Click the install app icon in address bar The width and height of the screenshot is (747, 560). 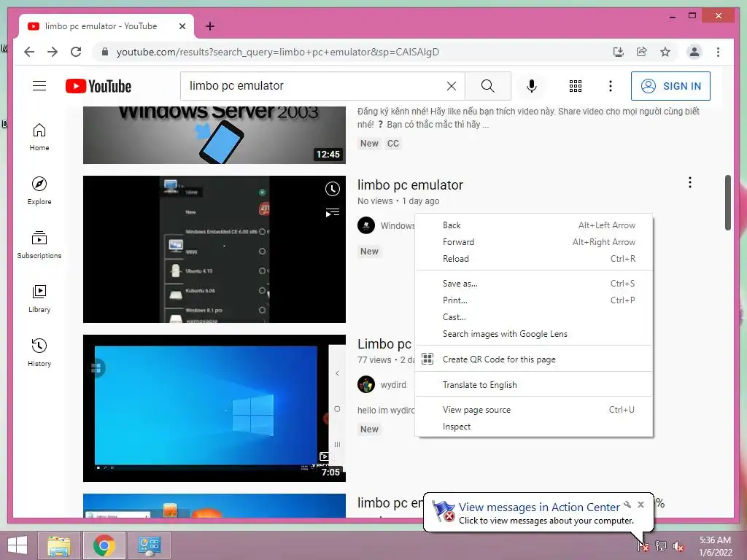tap(619, 52)
